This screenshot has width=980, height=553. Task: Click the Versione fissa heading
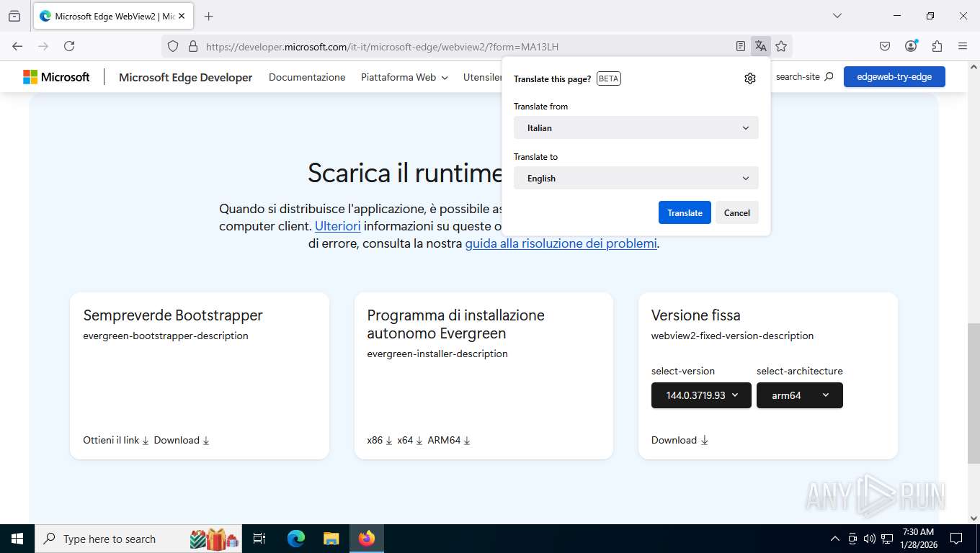tap(695, 315)
